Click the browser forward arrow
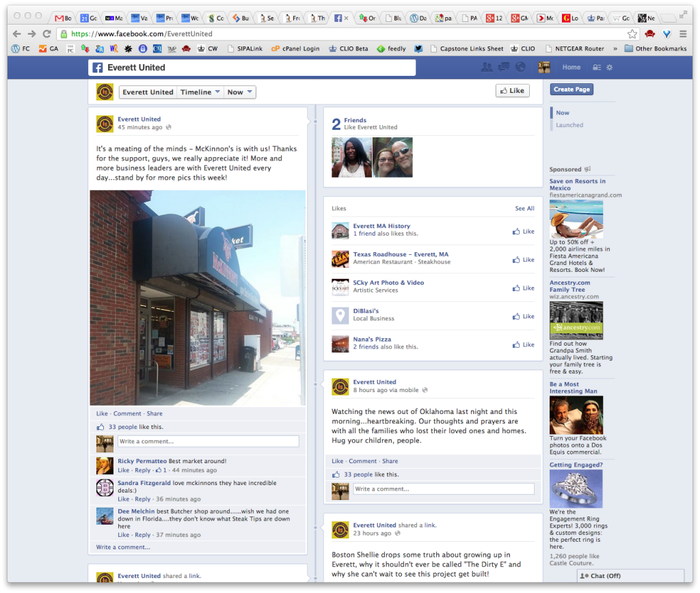Image resolution: width=700 pixels, height=593 pixels. [31, 34]
